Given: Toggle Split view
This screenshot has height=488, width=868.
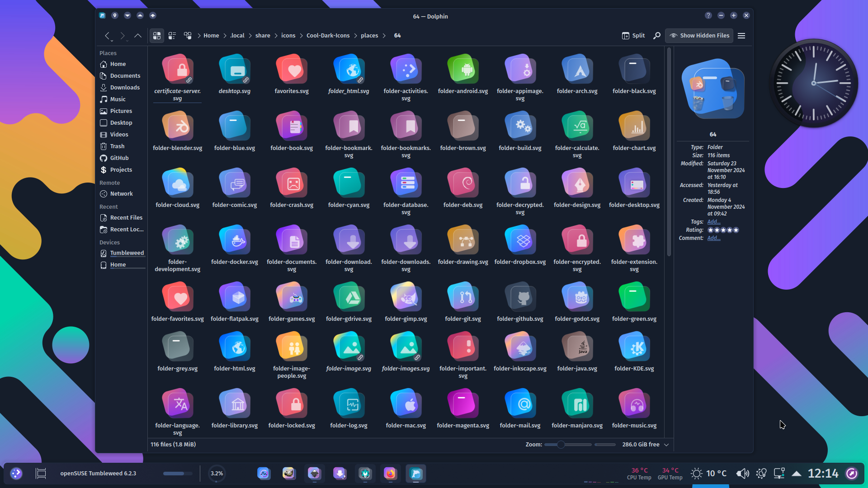Looking at the screenshot, I should click(633, 36).
